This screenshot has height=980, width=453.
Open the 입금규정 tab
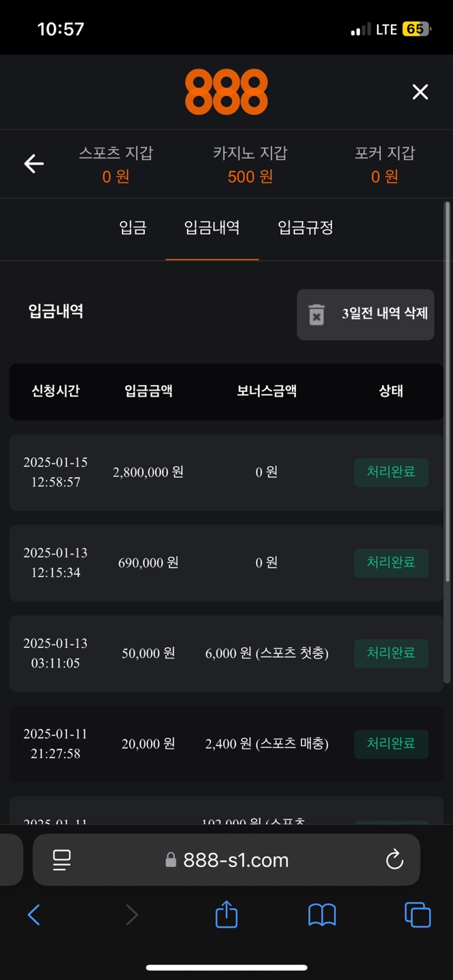(x=305, y=227)
